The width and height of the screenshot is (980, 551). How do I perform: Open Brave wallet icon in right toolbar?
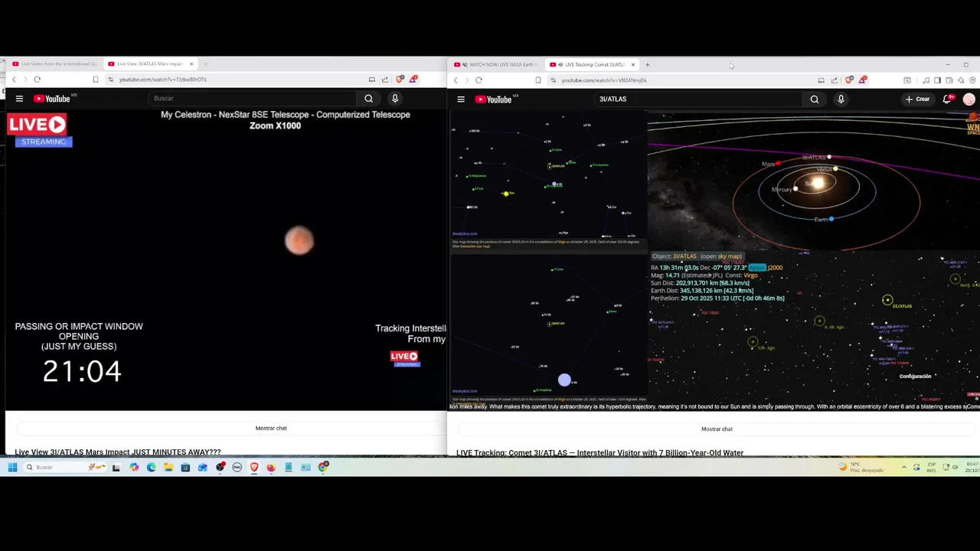coord(949,80)
